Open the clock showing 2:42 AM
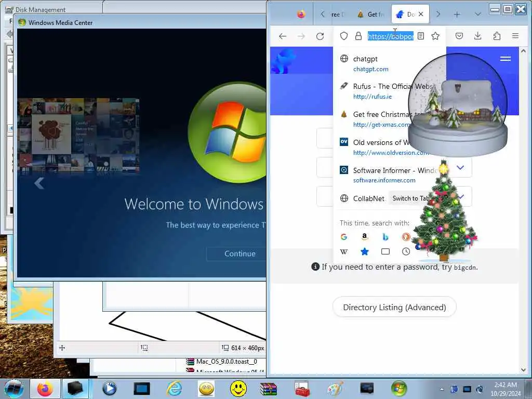The height and width of the screenshot is (399, 532). pyautogui.click(x=506, y=389)
